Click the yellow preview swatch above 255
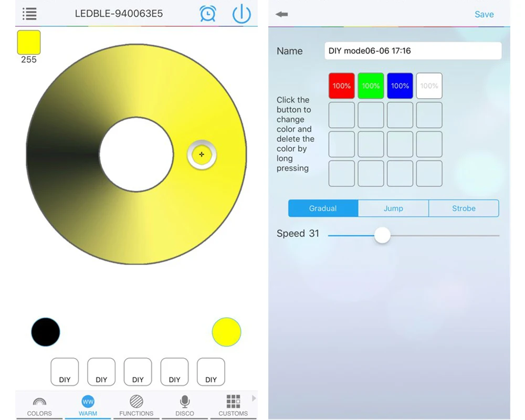525x420 pixels. (x=29, y=42)
